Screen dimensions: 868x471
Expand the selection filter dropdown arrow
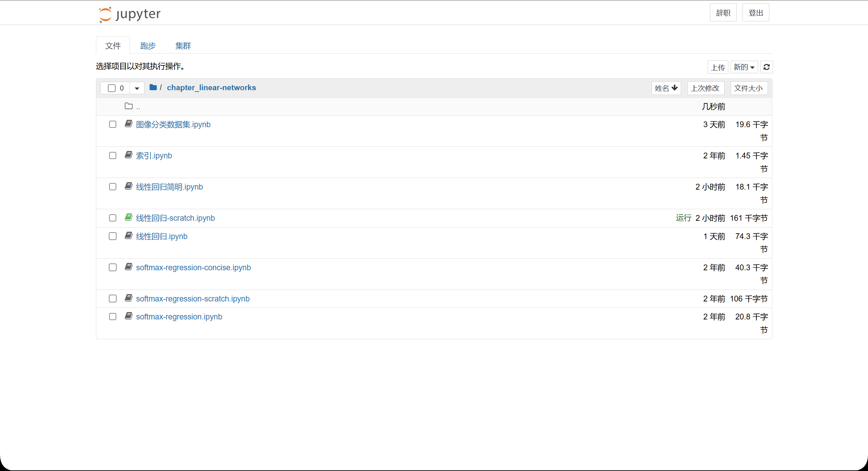tap(137, 88)
